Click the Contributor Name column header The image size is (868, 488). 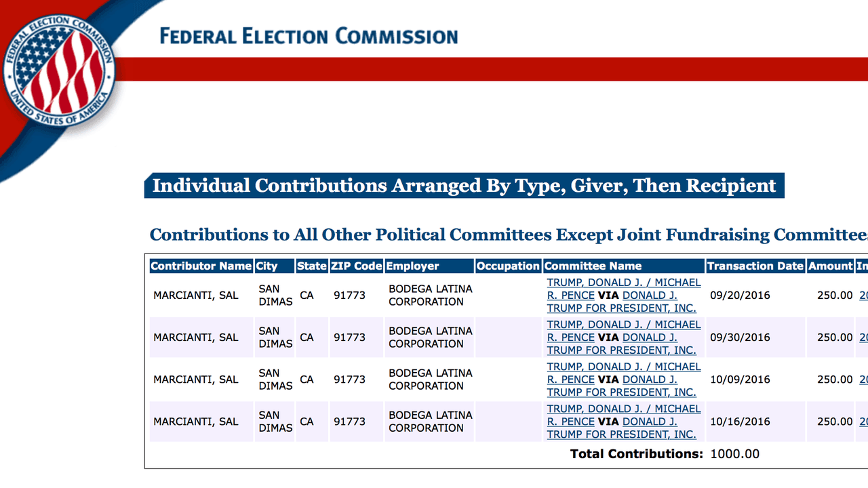[201, 266]
